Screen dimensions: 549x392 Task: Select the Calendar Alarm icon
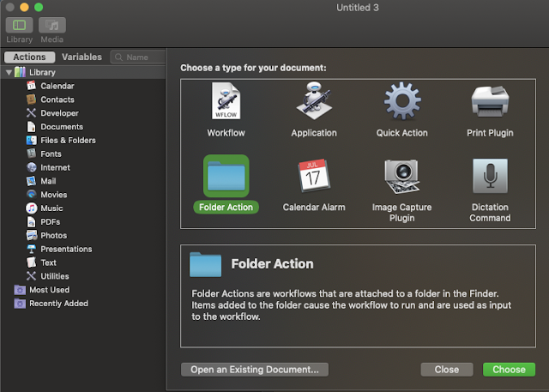[x=314, y=176]
